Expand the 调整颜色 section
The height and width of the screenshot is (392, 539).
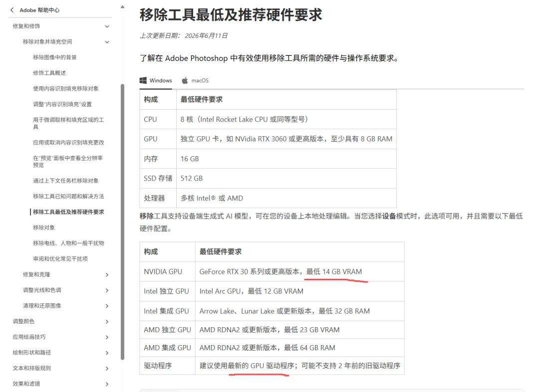pos(107,322)
